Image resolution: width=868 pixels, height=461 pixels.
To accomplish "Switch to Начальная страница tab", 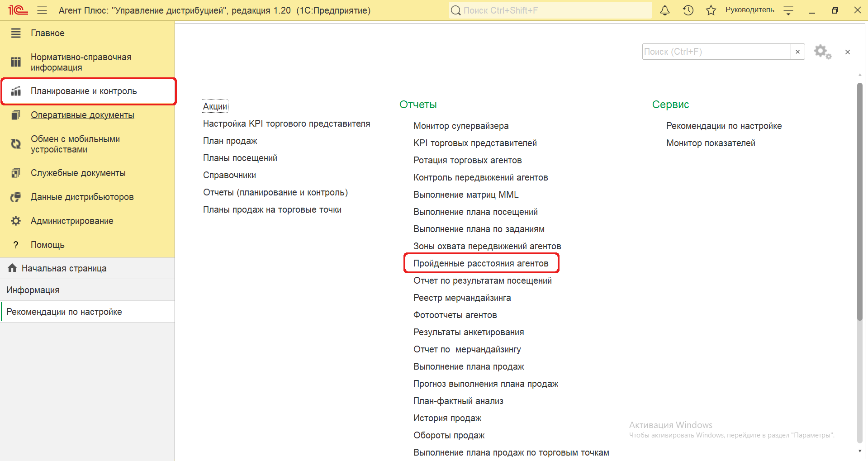I will (64, 268).
